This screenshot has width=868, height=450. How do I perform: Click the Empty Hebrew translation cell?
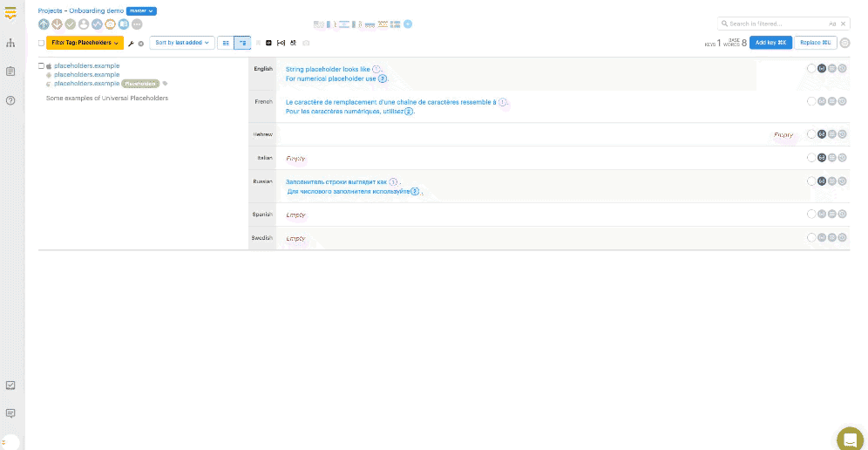[x=783, y=134]
